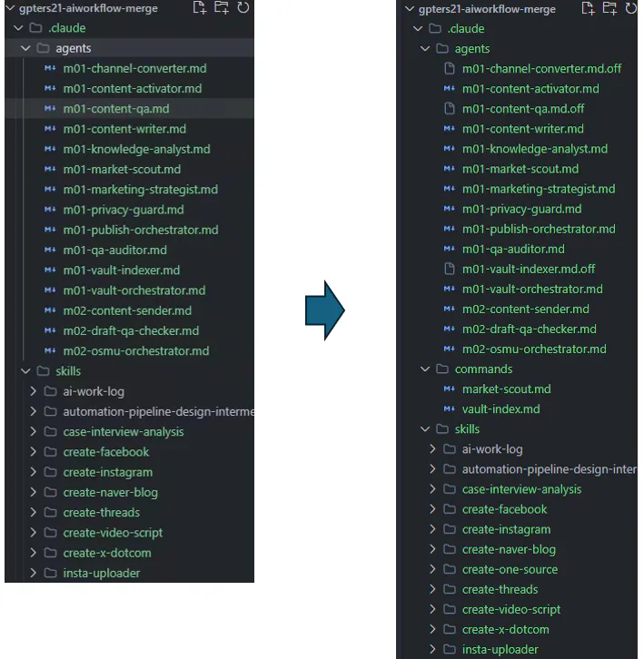This screenshot has width=644, height=659.
Task: Open m01-publish-orchestrator.md in left panel
Action: tap(141, 230)
